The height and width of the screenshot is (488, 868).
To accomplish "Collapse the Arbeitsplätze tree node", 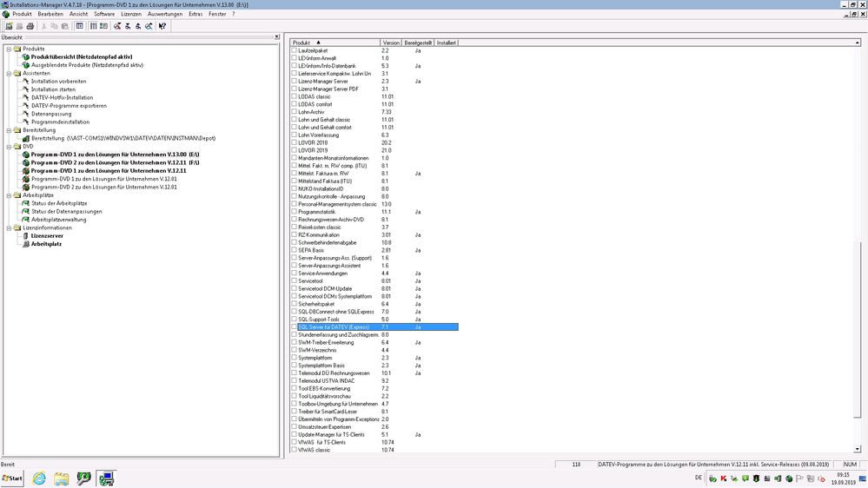I will (x=9, y=195).
